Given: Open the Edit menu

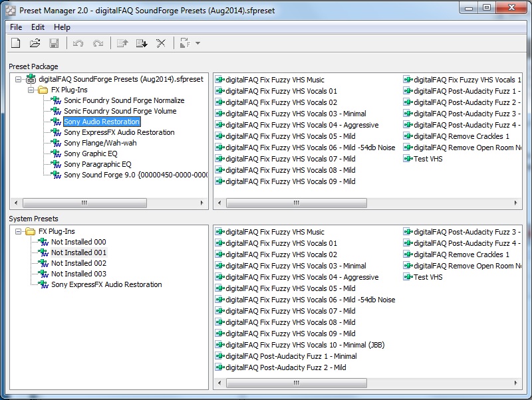Looking at the screenshot, I should tap(38, 27).
